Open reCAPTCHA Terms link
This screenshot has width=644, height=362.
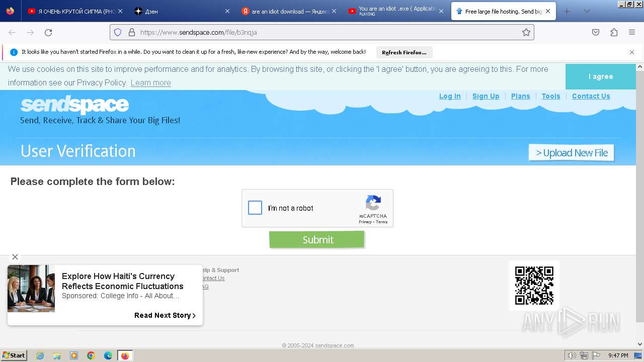point(382,222)
